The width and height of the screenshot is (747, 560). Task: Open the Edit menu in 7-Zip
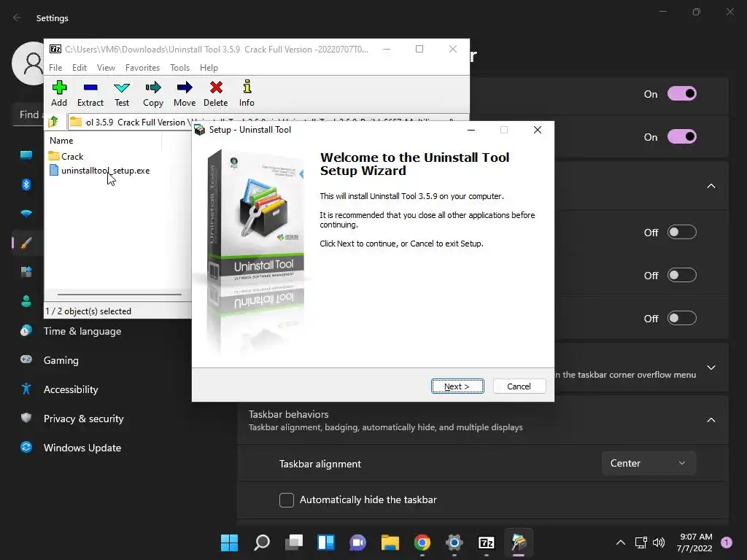tap(79, 68)
